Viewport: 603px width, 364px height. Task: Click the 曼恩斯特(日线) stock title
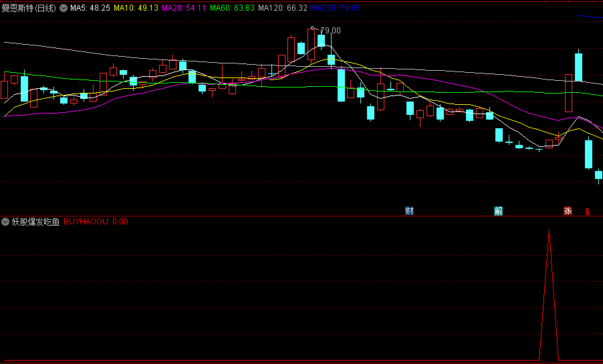tap(29, 8)
